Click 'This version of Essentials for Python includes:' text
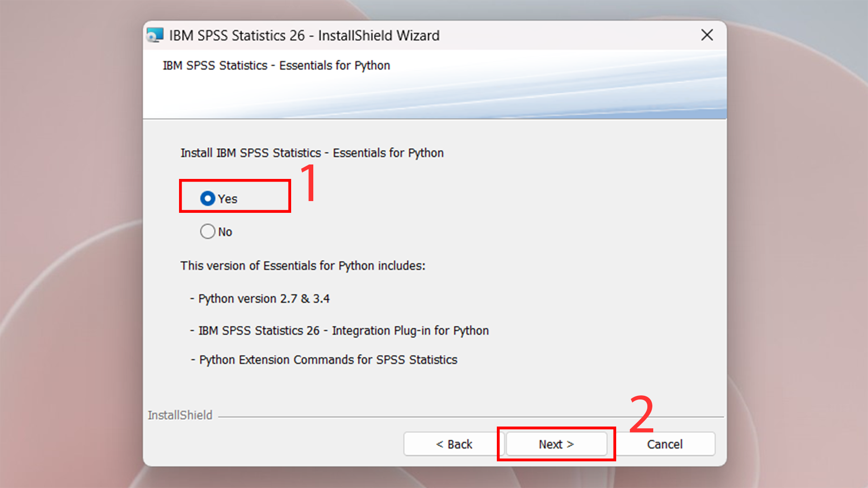Image resolution: width=868 pixels, height=488 pixels. pyautogui.click(x=303, y=266)
